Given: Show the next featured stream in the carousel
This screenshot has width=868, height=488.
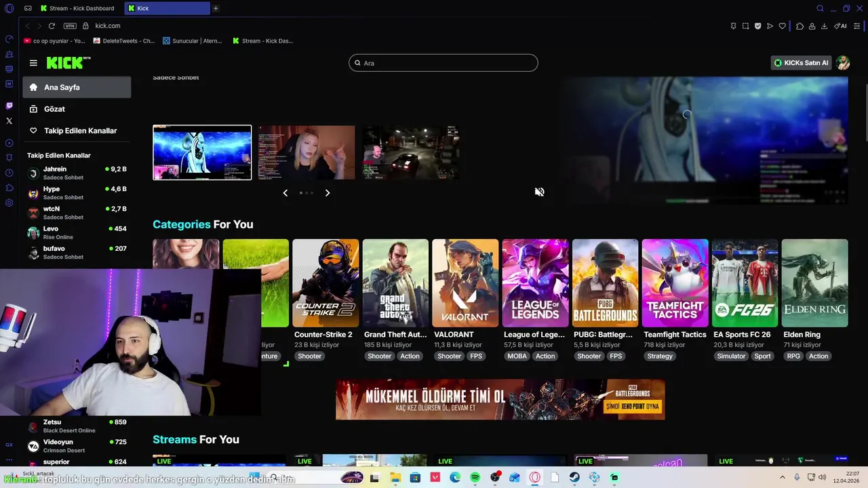Looking at the screenshot, I should (328, 193).
